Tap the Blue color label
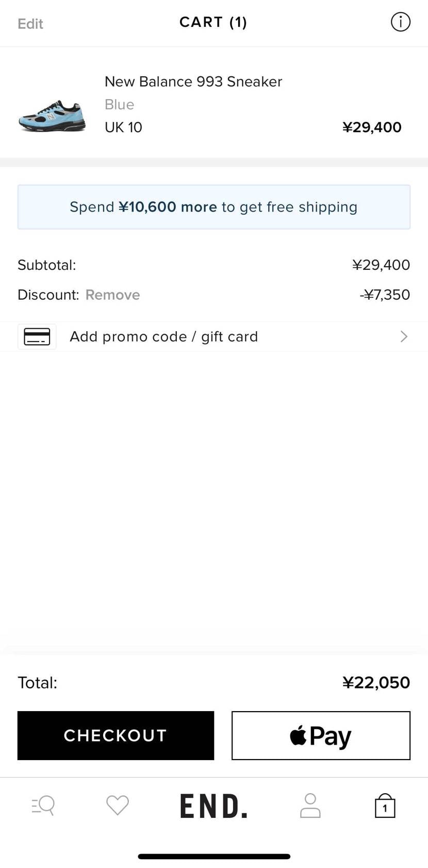Viewport: 428px width, 868px height. click(x=119, y=104)
